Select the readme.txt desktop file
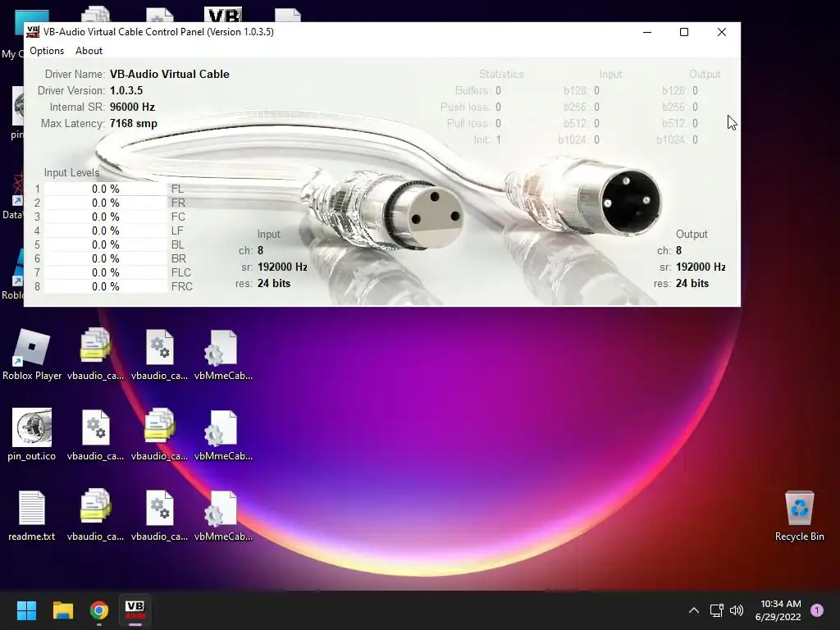840x630 pixels. [32, 515]
